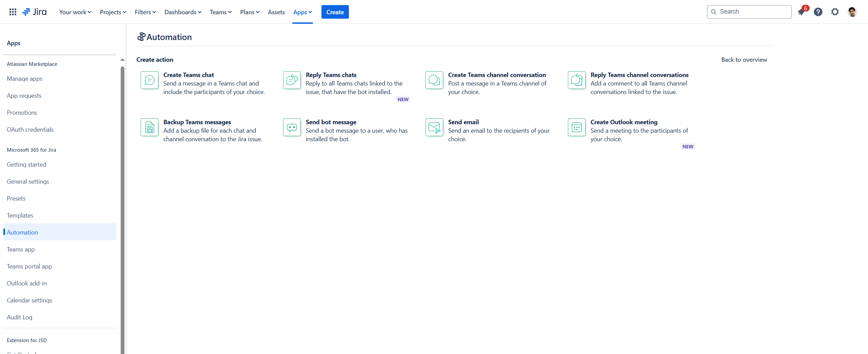Open the notifications bell icon
This screenshot has width=868, height=354.
(802, 12)
